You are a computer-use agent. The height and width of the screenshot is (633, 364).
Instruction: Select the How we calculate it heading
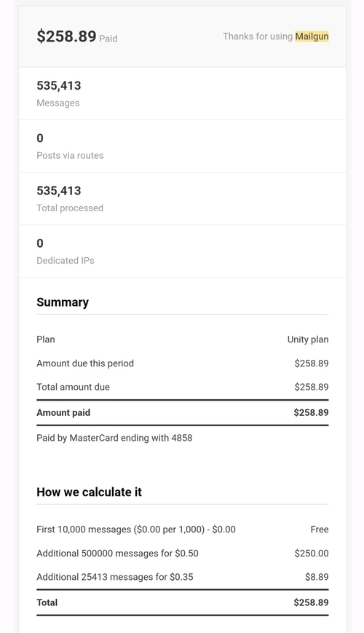tap(90, 492)
